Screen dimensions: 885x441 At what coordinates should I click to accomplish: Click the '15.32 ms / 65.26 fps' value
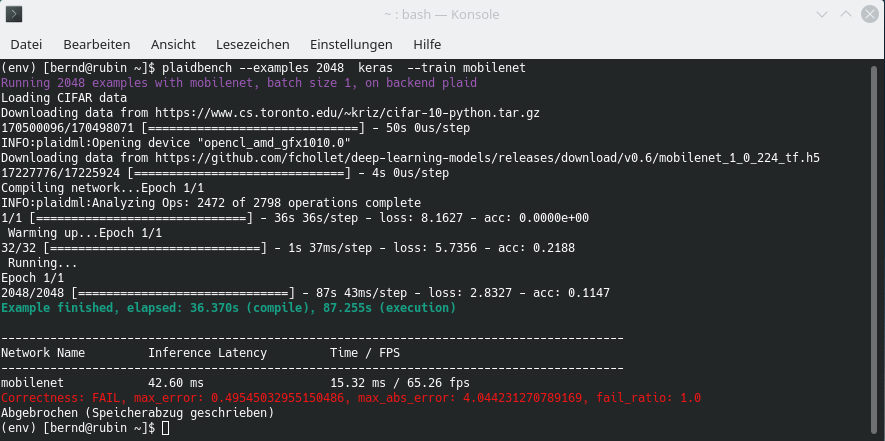400,383
